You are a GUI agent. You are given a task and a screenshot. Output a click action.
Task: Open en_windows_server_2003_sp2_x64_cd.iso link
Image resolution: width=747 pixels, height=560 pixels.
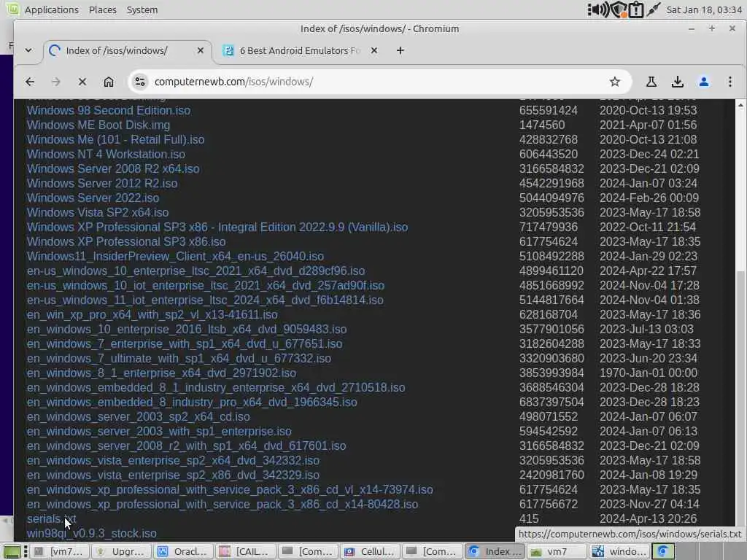(138, 416)
